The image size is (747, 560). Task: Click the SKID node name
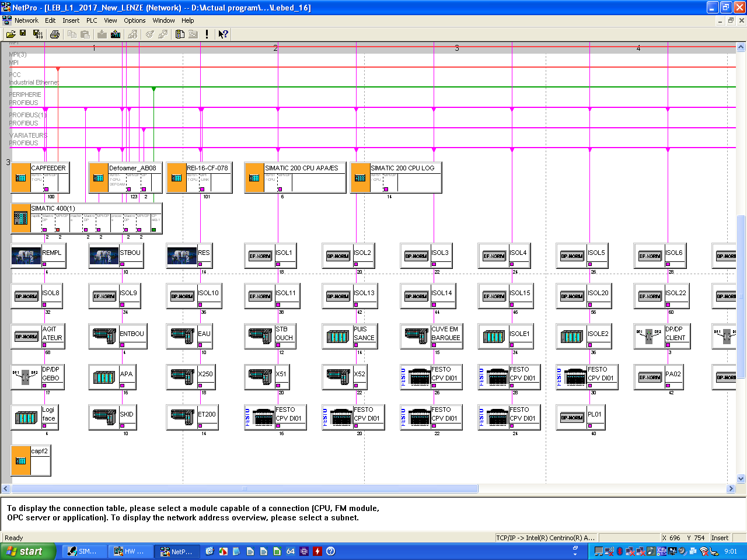pos(127,414)
